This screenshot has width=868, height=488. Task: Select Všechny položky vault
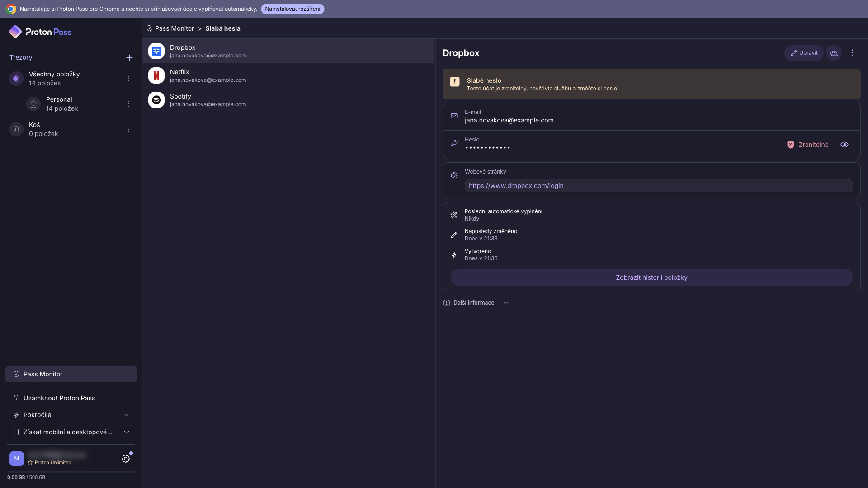coord(71,79)
